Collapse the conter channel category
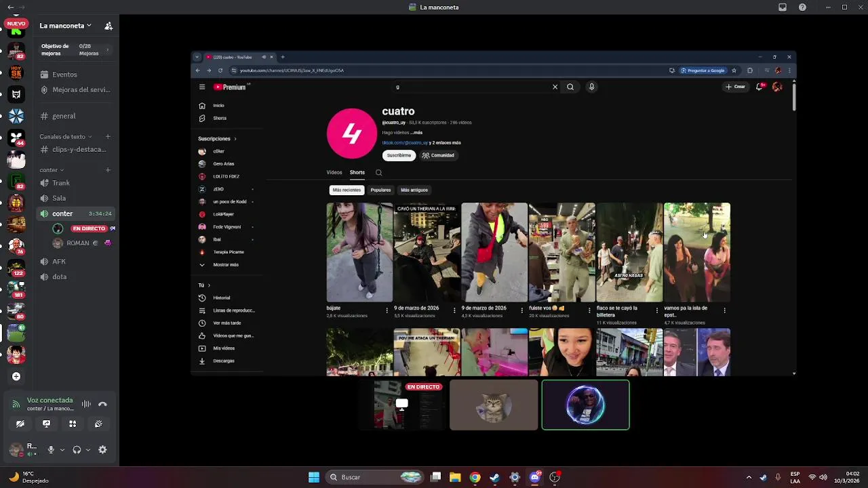 [x=52, y=170]
